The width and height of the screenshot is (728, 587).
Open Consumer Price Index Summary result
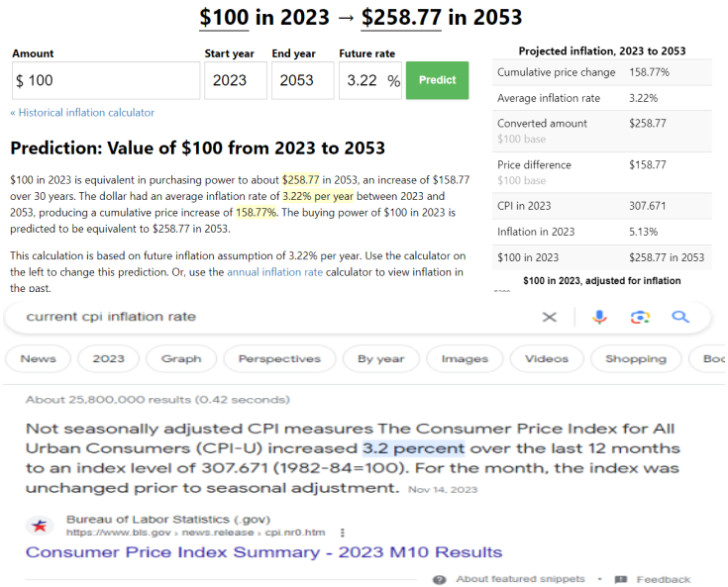coord(263,552)
